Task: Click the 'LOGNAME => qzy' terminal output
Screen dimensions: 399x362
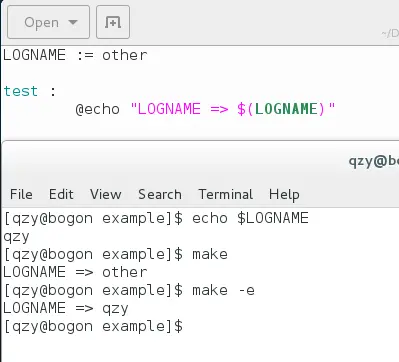Action: click(x=66, y=308)
